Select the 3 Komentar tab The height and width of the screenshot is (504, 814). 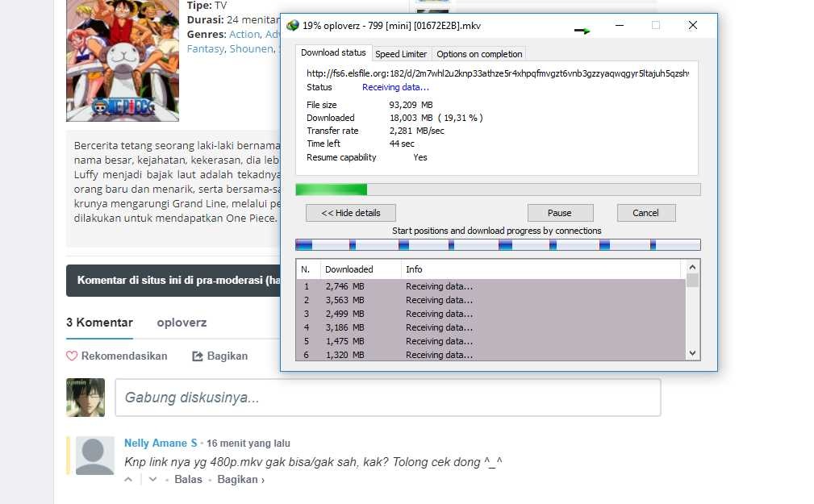(x=98, y=322)
